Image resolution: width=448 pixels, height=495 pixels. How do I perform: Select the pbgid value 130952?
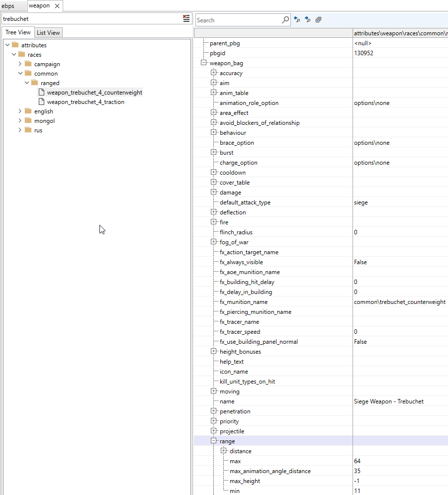click(x=363, y=53)
